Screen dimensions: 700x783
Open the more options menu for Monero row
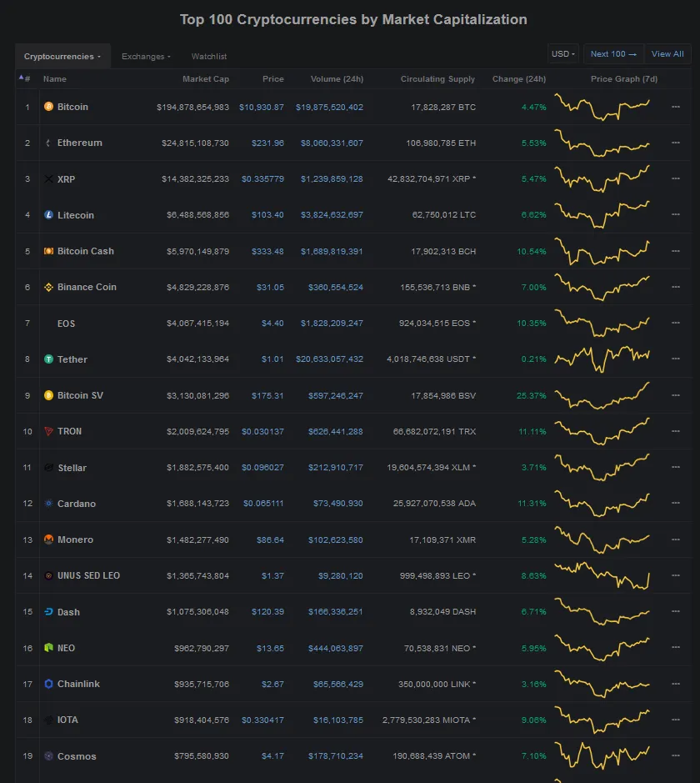tap(676, 540)
